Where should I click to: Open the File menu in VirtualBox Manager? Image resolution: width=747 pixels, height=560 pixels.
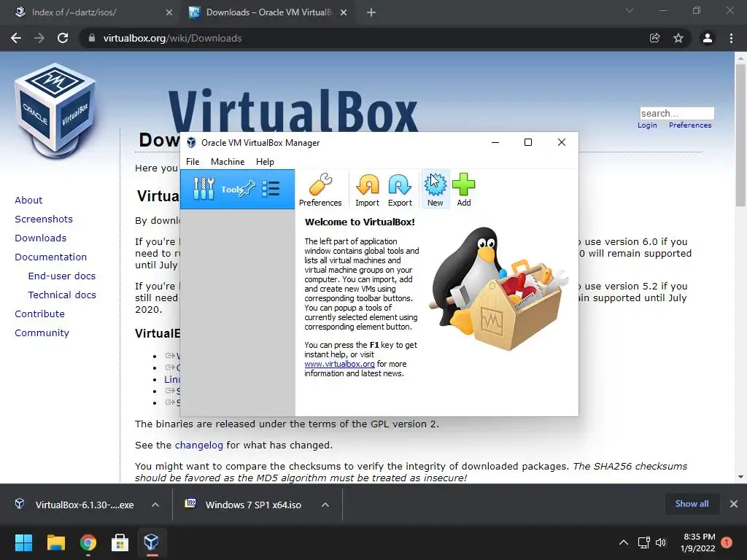(x=193, y=162)
